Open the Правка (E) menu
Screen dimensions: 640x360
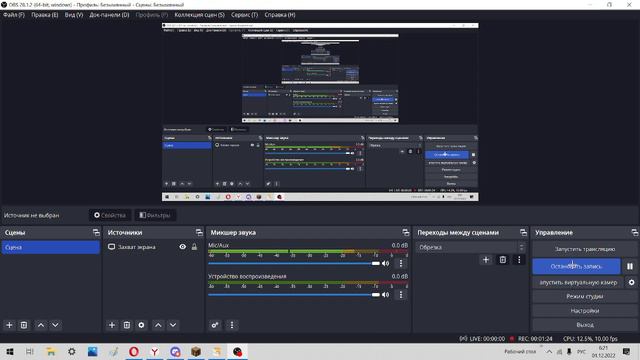click(x=44, y=15)
